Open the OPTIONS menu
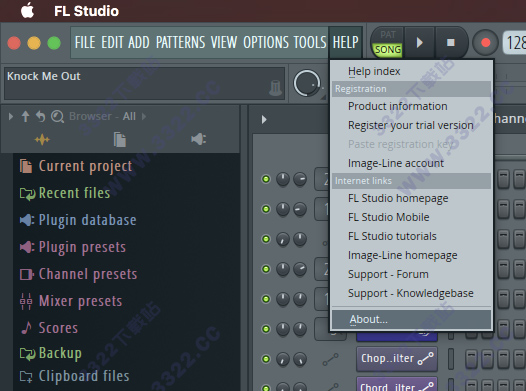Image resolution: width=526 pixels, height=391 pixels. click(x=266, y=43)
